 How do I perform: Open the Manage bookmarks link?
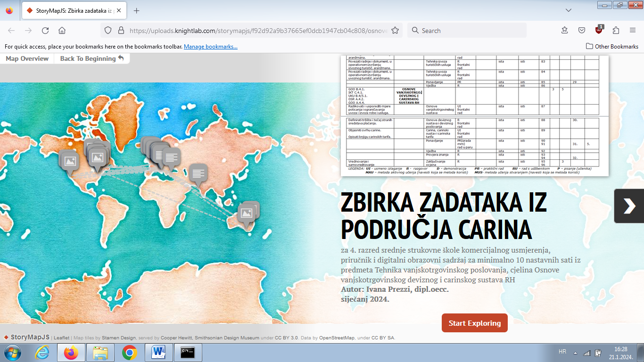tap(210, 46)
